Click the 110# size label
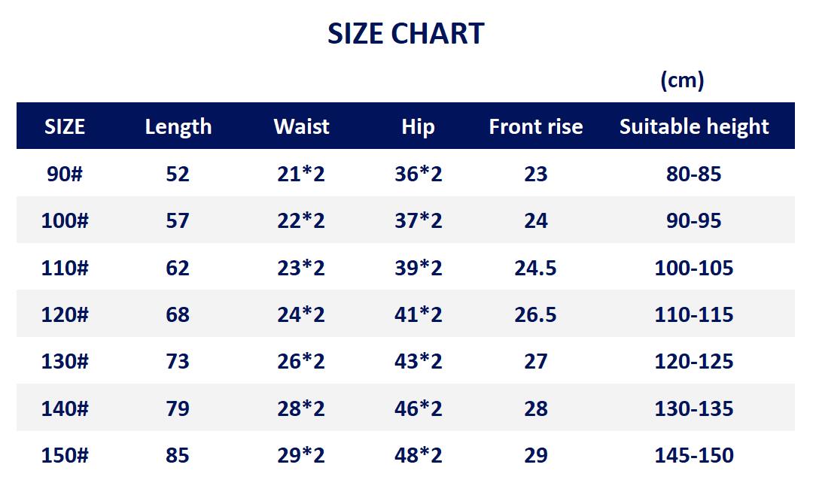This screenshot has height=504, width=816. pos(65,268)
